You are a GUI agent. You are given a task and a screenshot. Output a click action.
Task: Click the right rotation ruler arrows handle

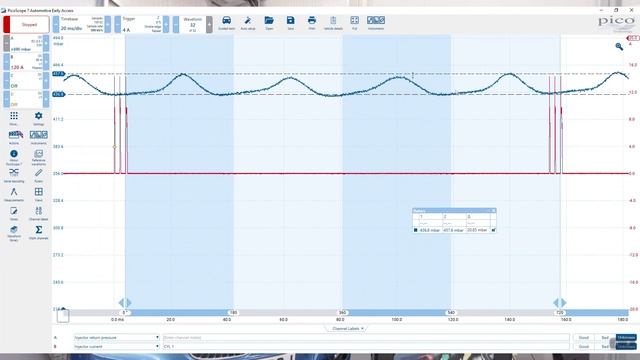560,302
